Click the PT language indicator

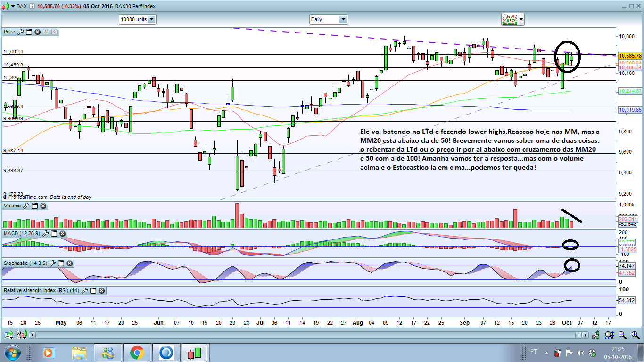pyautogui.click(x=534, y=352)
